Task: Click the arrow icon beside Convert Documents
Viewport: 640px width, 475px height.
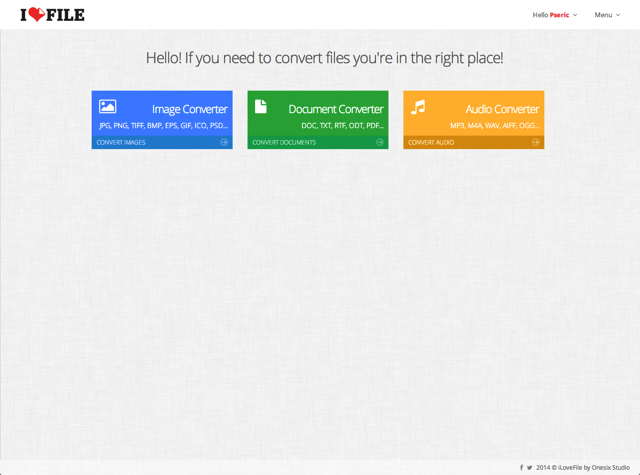Action: click(380, 142)
